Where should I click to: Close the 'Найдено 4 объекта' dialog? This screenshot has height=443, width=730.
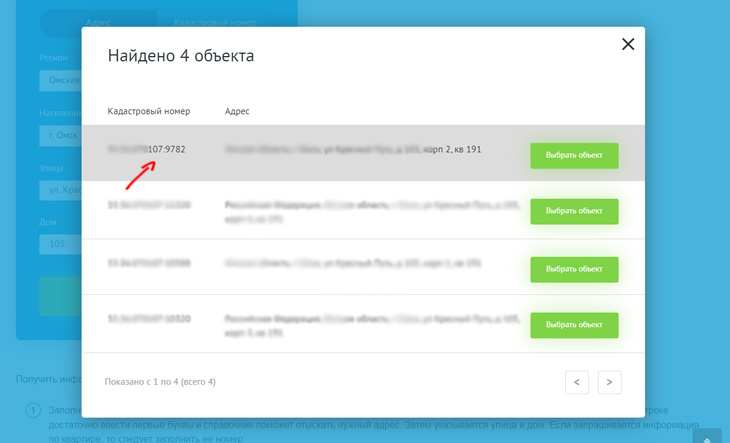[x=628, y=44]
